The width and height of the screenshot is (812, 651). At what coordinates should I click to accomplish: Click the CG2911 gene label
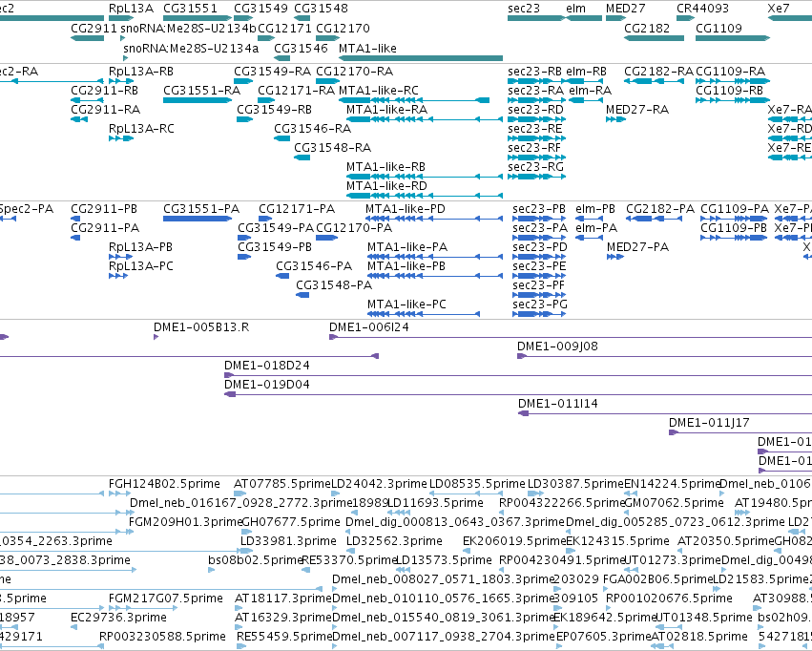[94, 28]
